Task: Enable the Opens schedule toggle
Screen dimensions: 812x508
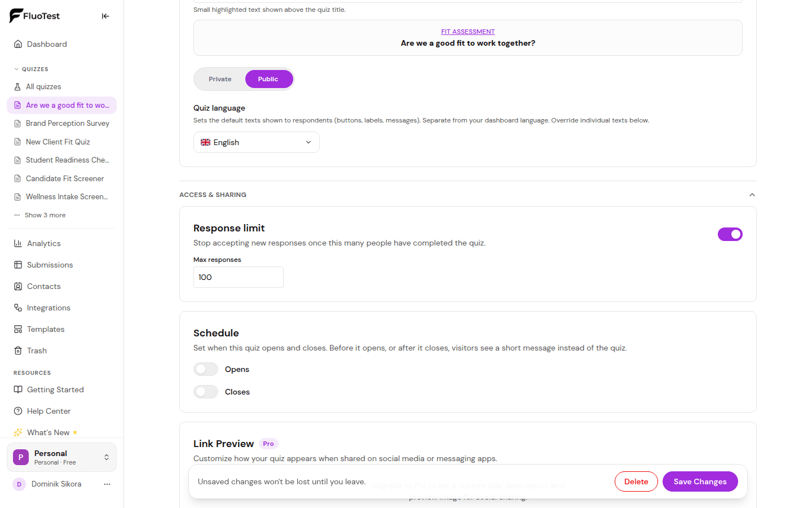Action: tap(206, 369)
